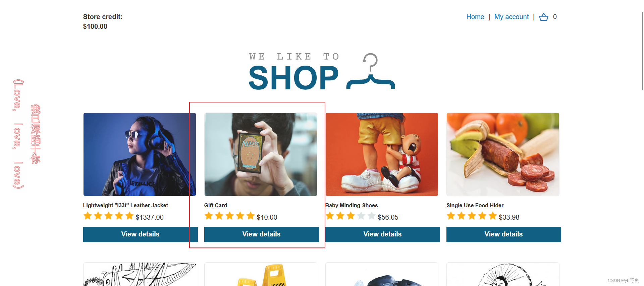Click the basket item count number
This screenshot has height=286, width=644.
click(555, 17)
